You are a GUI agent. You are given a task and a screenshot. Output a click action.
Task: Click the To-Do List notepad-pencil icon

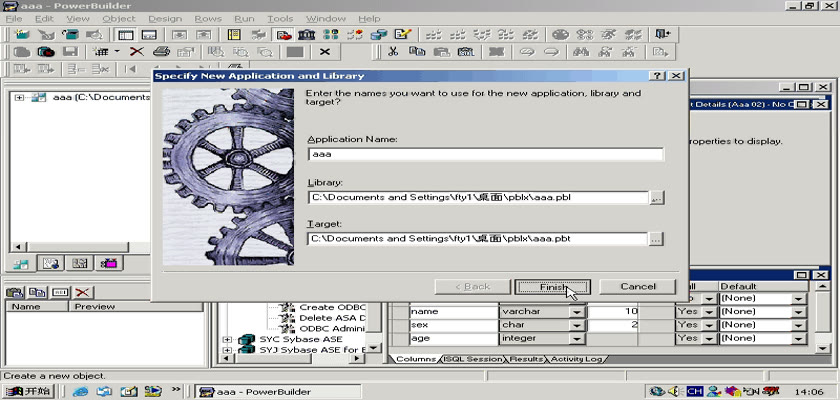pyautogui.click(x=402, y=35)
